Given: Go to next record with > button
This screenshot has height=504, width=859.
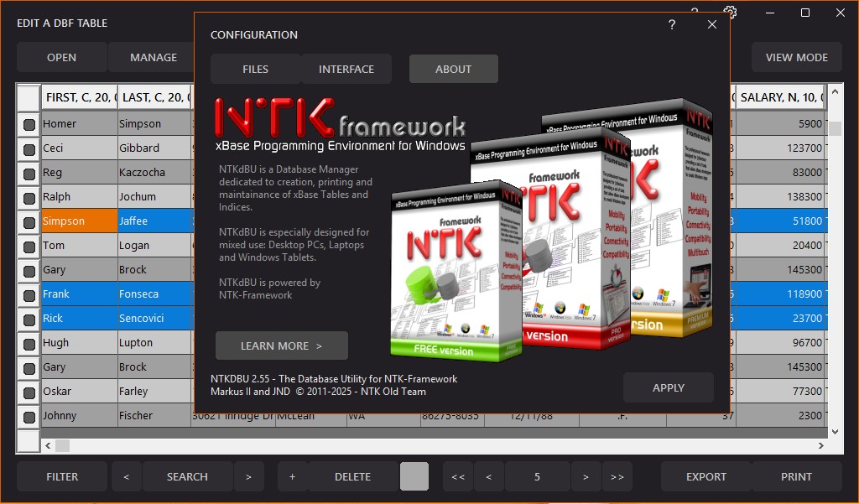Looking at the screenshot, I should pos(586,476).
